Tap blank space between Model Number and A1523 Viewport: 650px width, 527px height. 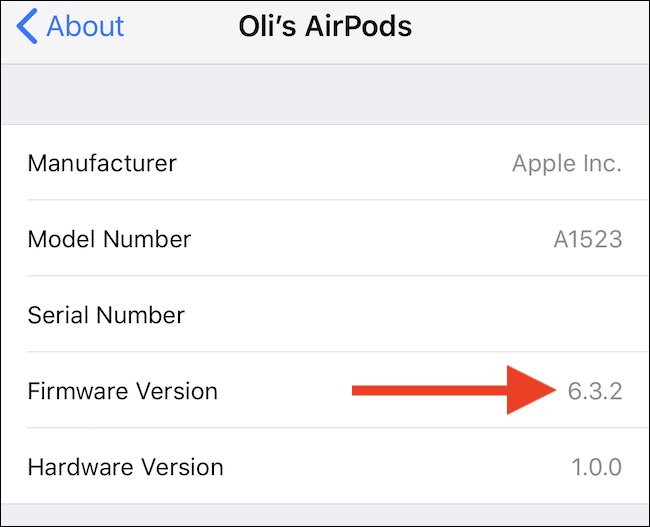coord(370,239)
